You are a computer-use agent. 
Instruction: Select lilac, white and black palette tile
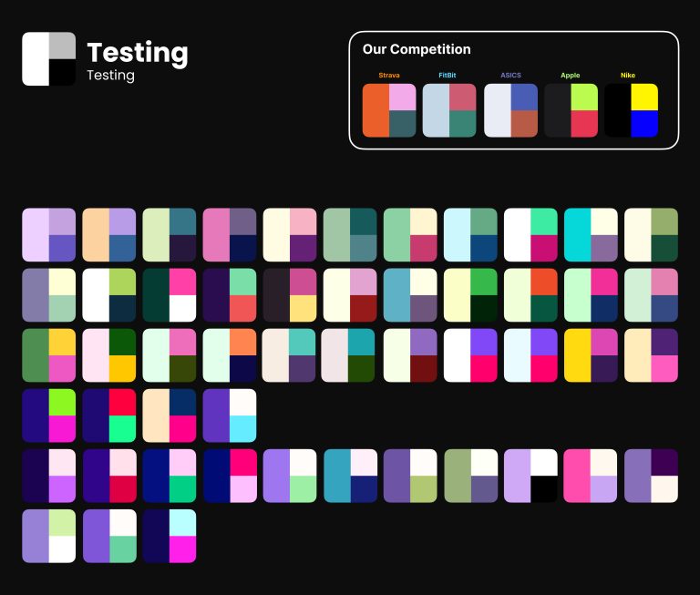click(530, 476)
